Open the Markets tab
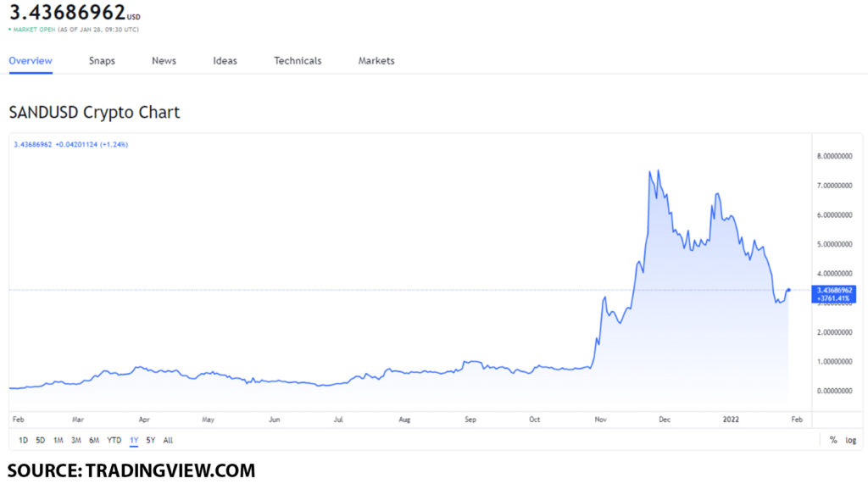 (x=376, y=61)
